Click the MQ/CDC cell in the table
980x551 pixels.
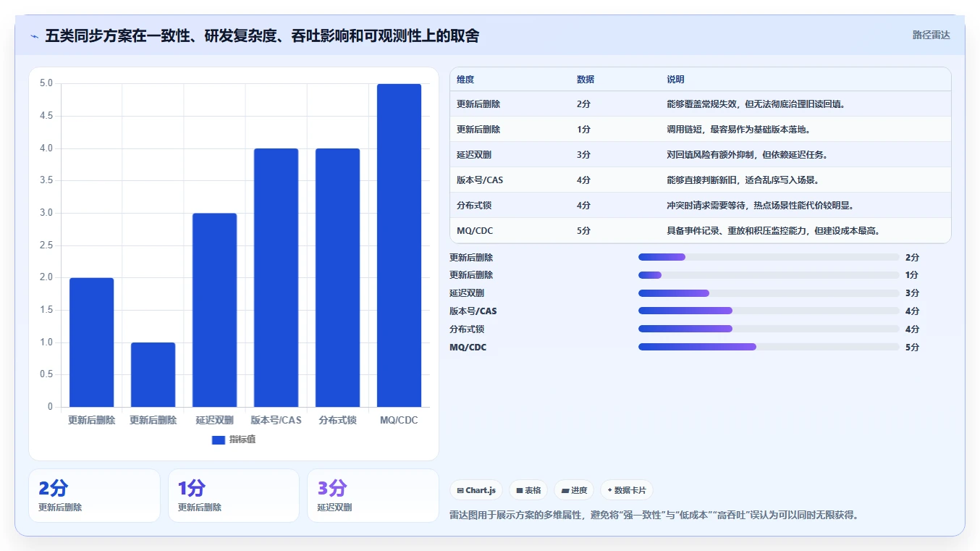click(x=476, y=231)
